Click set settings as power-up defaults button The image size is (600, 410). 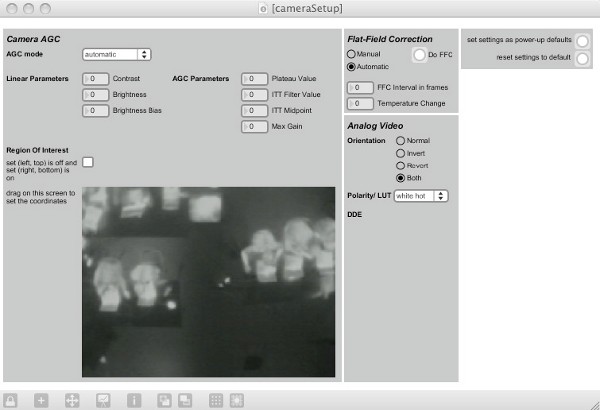click(582, 41)
